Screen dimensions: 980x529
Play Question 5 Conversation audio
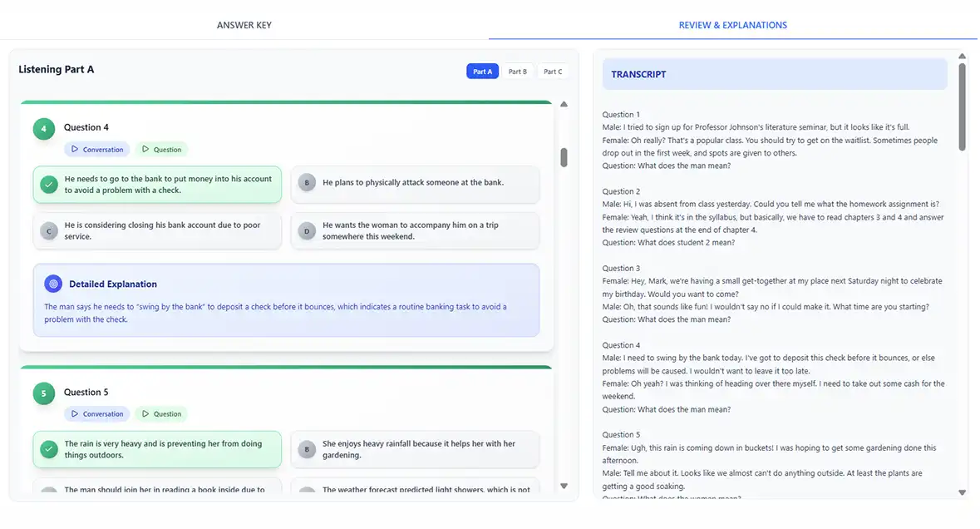(97, 414)
